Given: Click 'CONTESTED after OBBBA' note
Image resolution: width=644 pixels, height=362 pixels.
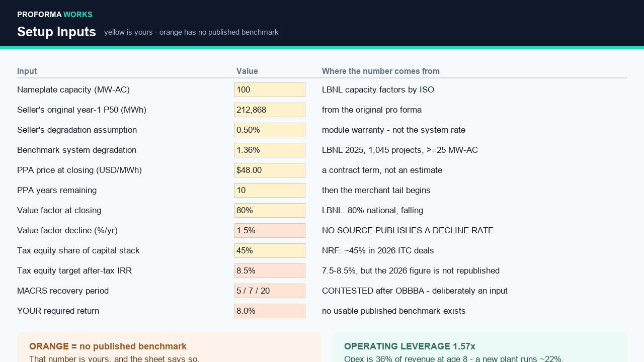Looking at the screenshot, I should [x=415, y=291].
